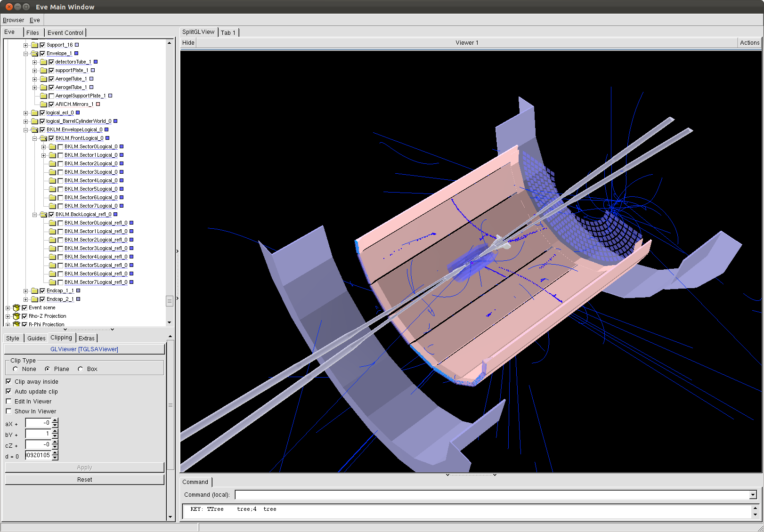Click the pink ARICH.Mirrors_1 color swatch

(98, 105)
